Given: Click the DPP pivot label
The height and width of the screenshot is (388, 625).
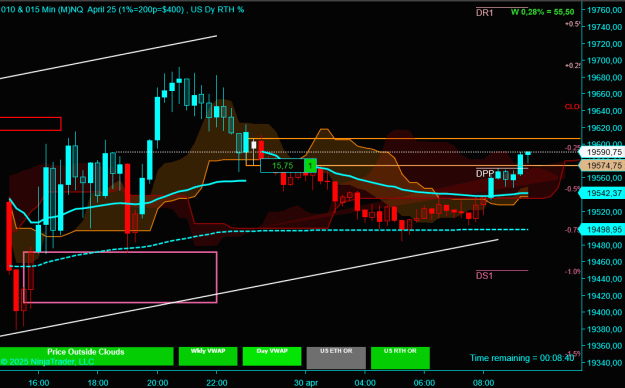Looking at the screenshot, I should pos(485,174).
